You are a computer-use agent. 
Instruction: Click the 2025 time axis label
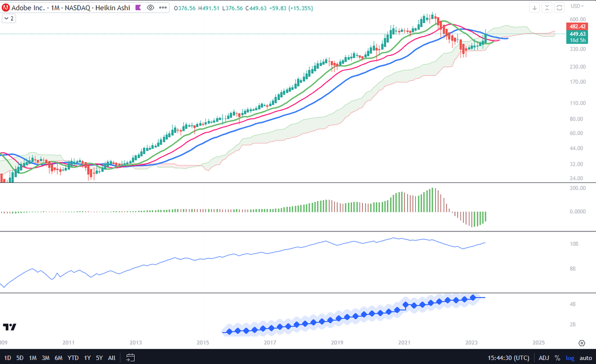point(539,343)
